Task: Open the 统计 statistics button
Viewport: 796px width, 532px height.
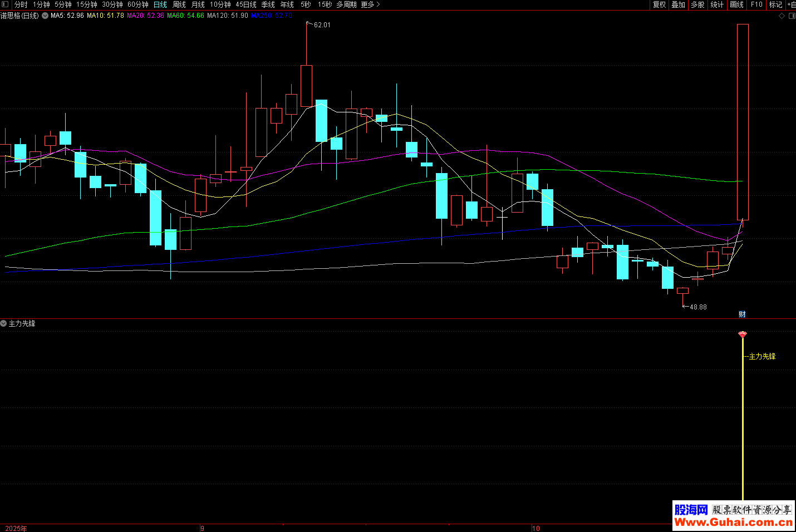Action: pyautogui.click(x=717, y=4)
